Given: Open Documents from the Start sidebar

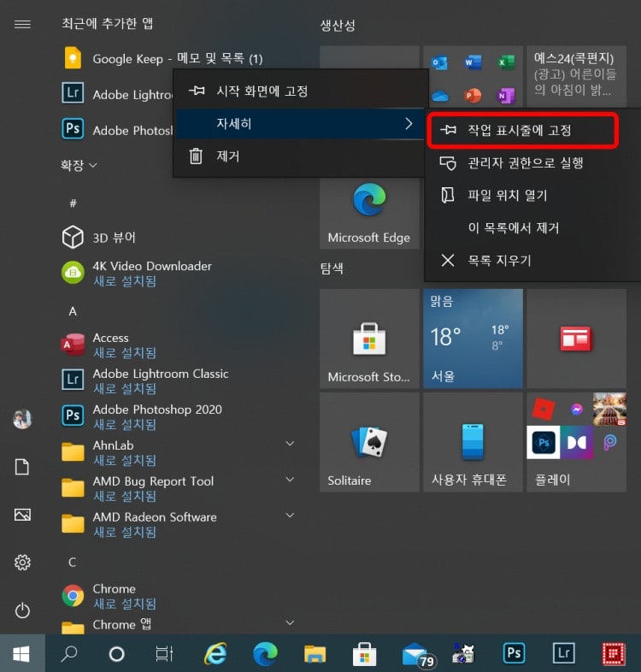Looking at the screenshot, I should 22,467.
